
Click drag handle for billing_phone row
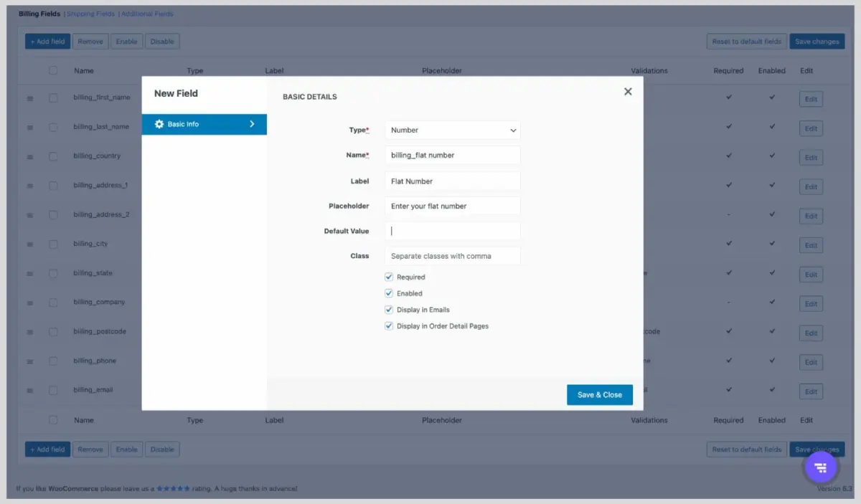[x=30, y=361]
